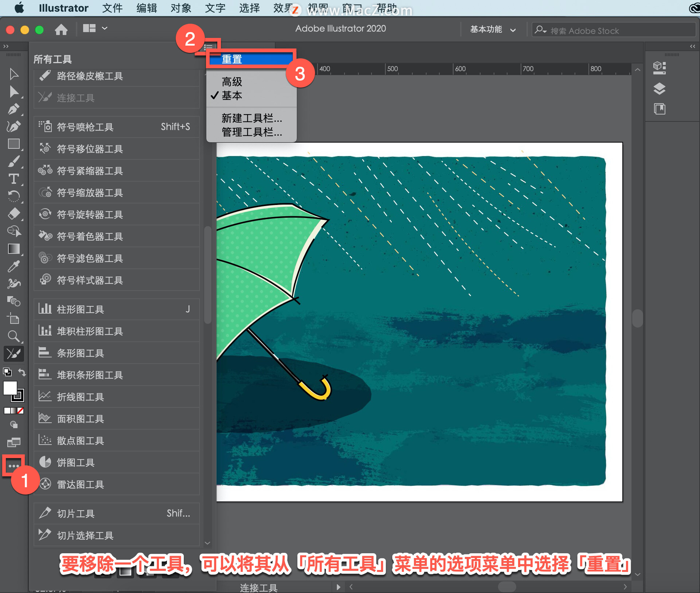The height and width of the screenshot is (593, 700).
Task: Open the 对象 menu
Action: (x=181, y=8)
